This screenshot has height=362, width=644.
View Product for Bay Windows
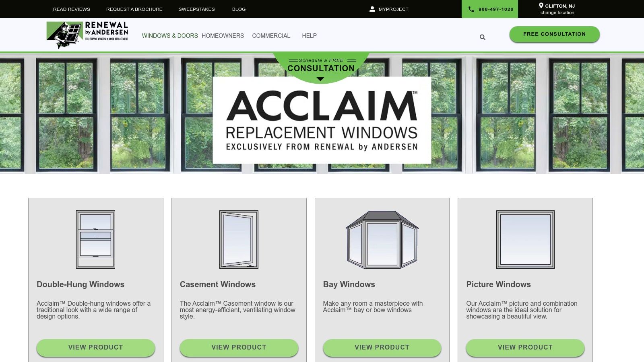tap(382, 348)
